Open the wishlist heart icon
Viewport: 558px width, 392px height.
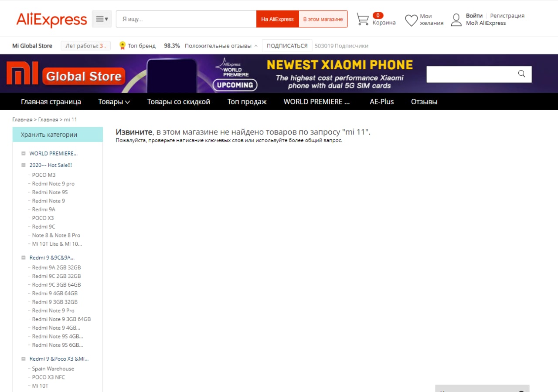tap(411, 20)
